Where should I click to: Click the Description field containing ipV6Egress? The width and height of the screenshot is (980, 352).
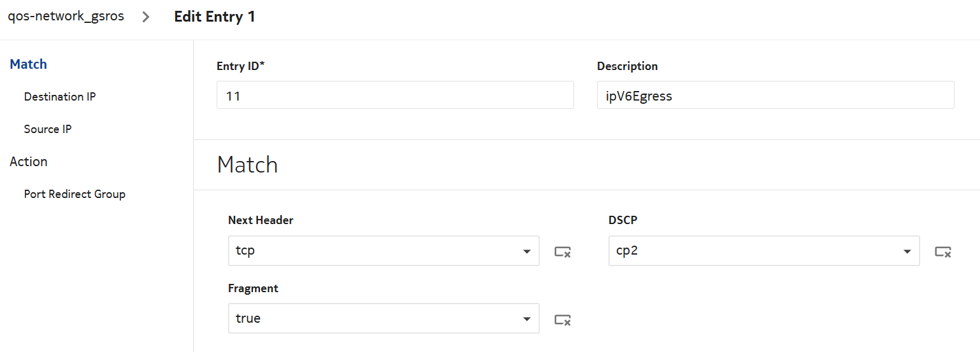tap(775, 95)
